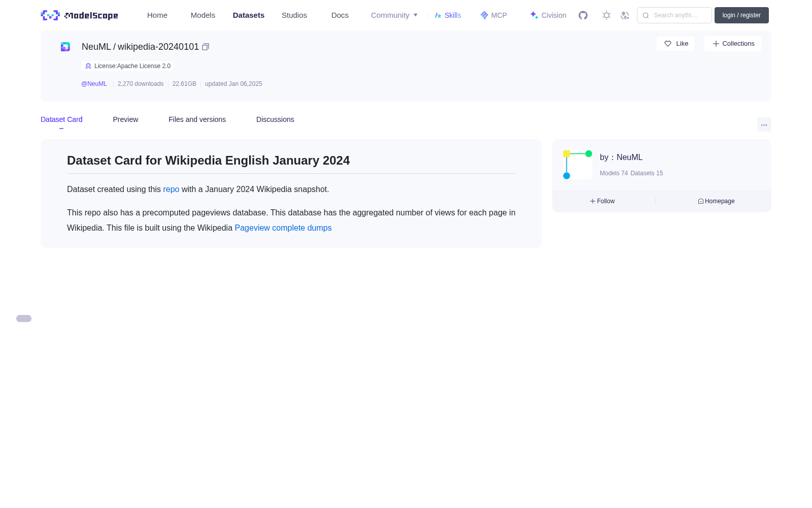The width and height of the screenshot is (812, 508).
Task: Expand the Community dropdown
Action: pyautogui.click(x=394, y=15)
